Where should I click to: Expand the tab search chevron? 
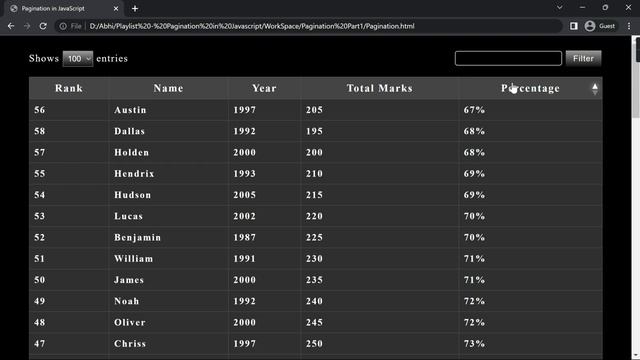click(x=560, y=7)
